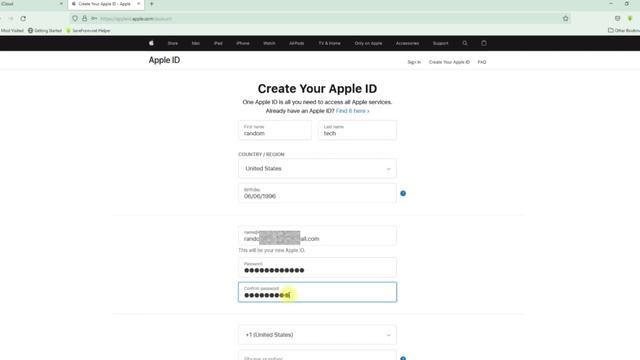The image size is (640, 360).
Task: Click the green extension icon in toolbar
Action: [630, 18]
